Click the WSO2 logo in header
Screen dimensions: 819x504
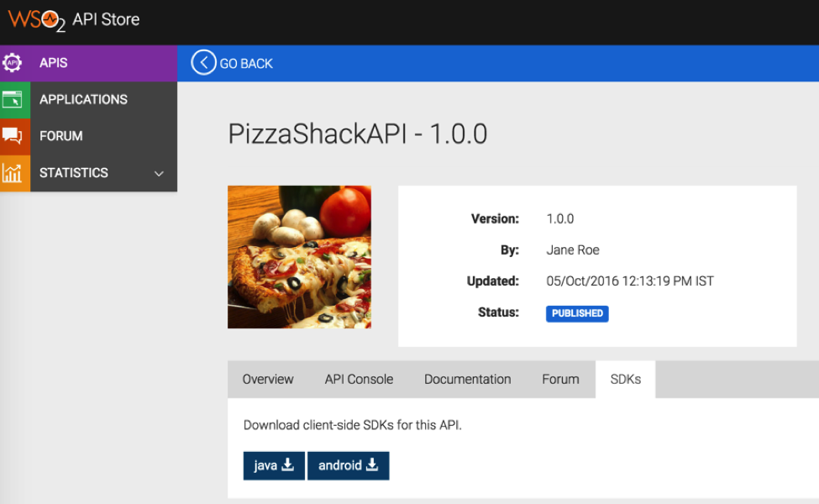pos(36,20)
